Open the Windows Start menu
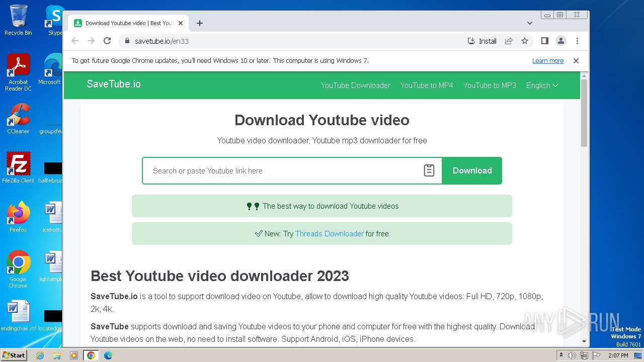This screenshot has height=362, width=644. [x=14, y=355]
